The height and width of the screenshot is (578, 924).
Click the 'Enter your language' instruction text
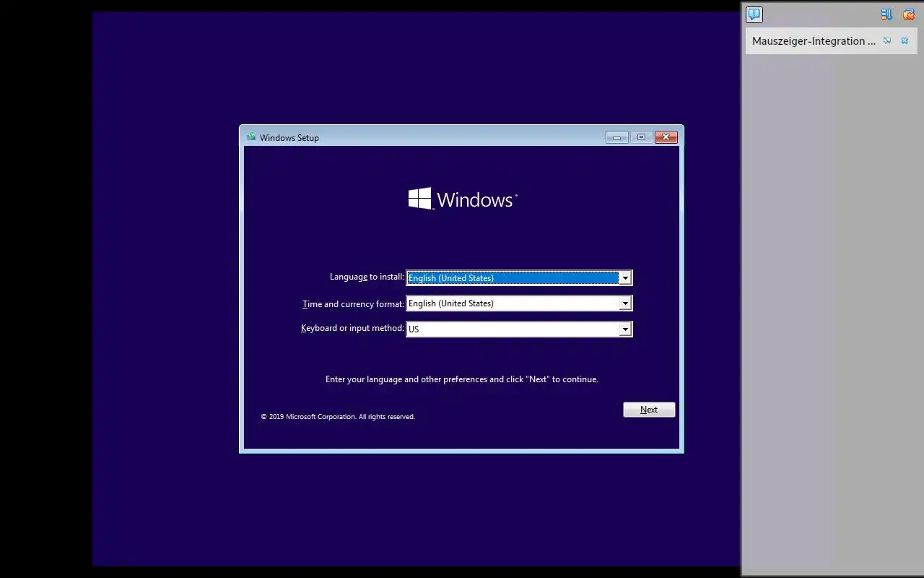tap(462, 379)
